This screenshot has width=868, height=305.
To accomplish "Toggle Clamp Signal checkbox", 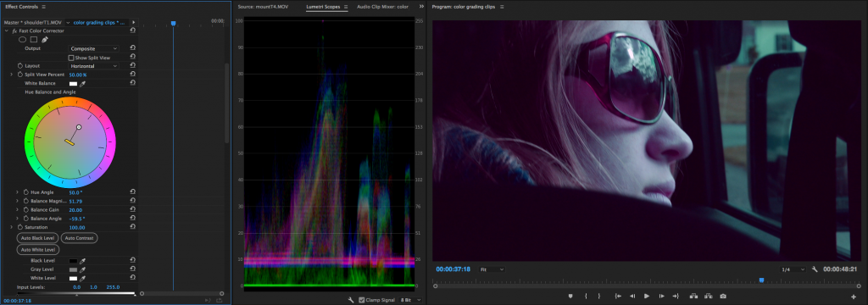I will pyautogui.click(x=361, y=300).
